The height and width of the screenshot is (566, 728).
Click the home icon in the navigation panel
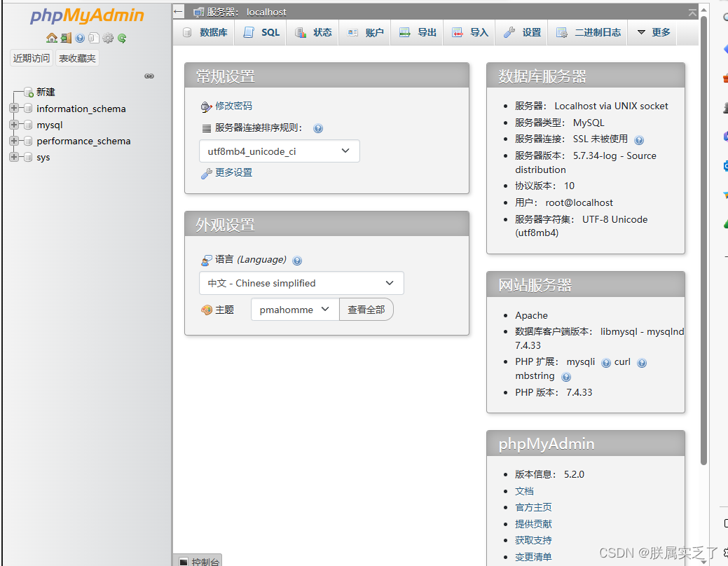click(52, 38)
